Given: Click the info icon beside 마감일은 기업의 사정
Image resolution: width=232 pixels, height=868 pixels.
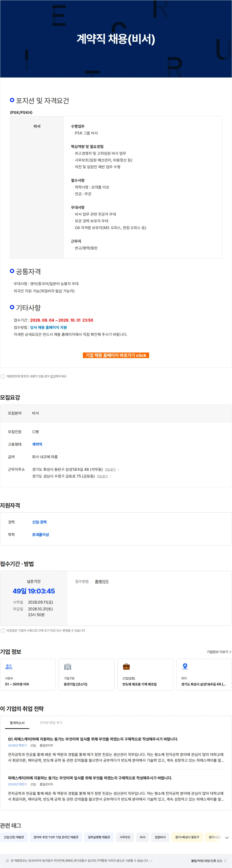Looking at the screenshot, I should pyautogui.click(x=3, y=630).
